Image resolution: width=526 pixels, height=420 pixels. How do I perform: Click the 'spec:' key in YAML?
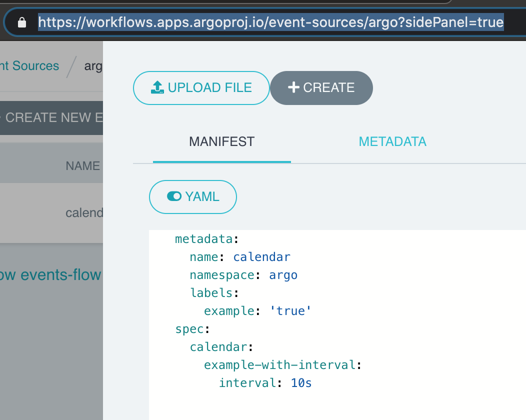(x=192, y=329)
